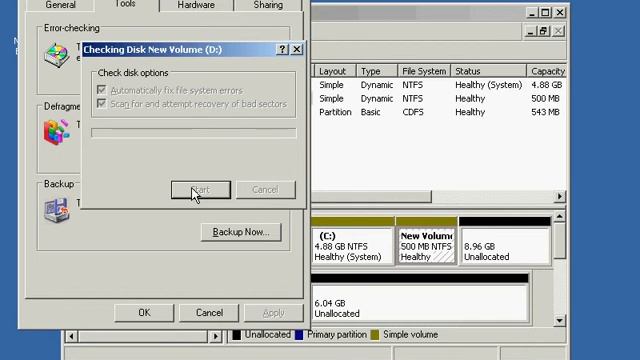Restore the inner MMC child window
The height and width of the screenshot is (360, 640).
point(544,31)
